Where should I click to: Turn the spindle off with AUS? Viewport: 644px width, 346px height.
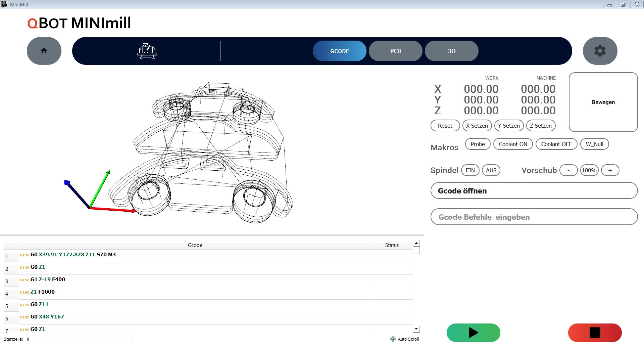pos(491,170)
